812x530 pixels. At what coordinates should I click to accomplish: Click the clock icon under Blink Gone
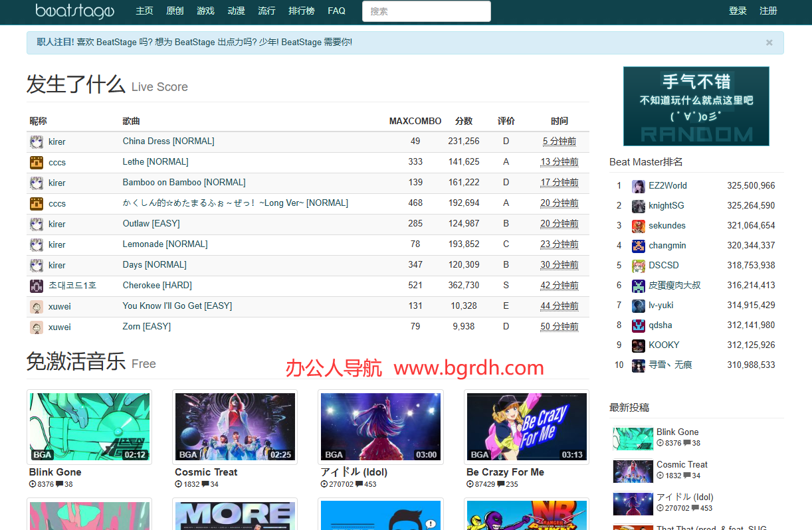[x=33, y=484]
